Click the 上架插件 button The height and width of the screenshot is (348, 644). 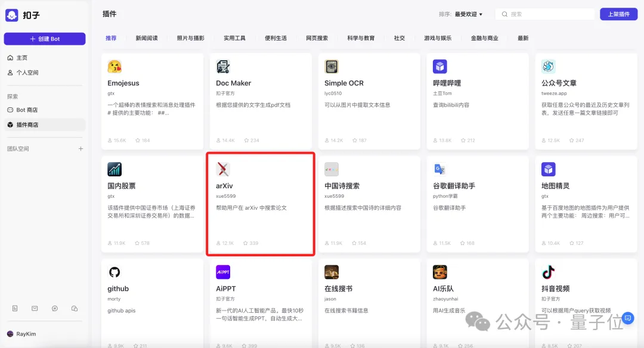click(x=618, y=14)
